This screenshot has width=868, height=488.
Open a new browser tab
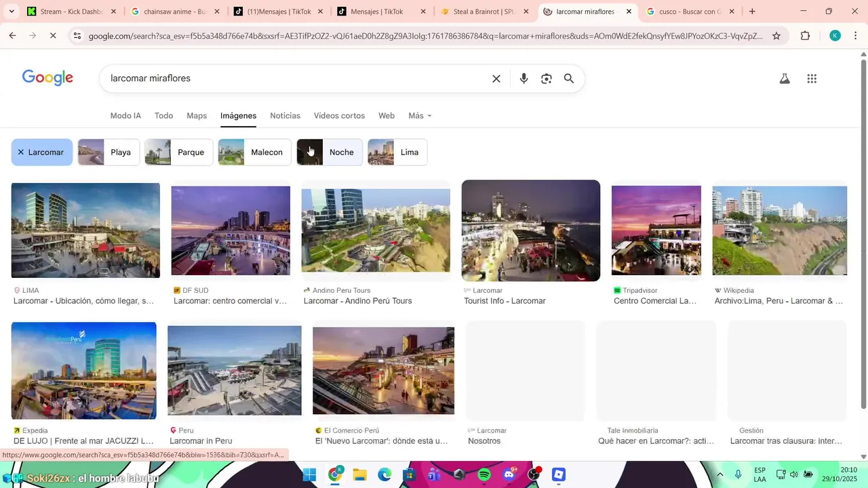pos(752,12)
